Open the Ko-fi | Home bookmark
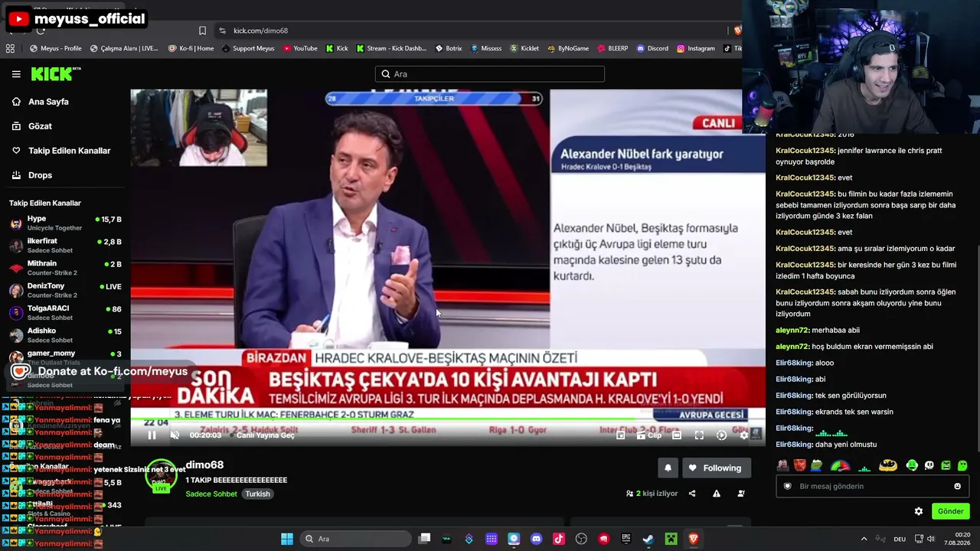This screenshot has width=980, height=551. 191,48
